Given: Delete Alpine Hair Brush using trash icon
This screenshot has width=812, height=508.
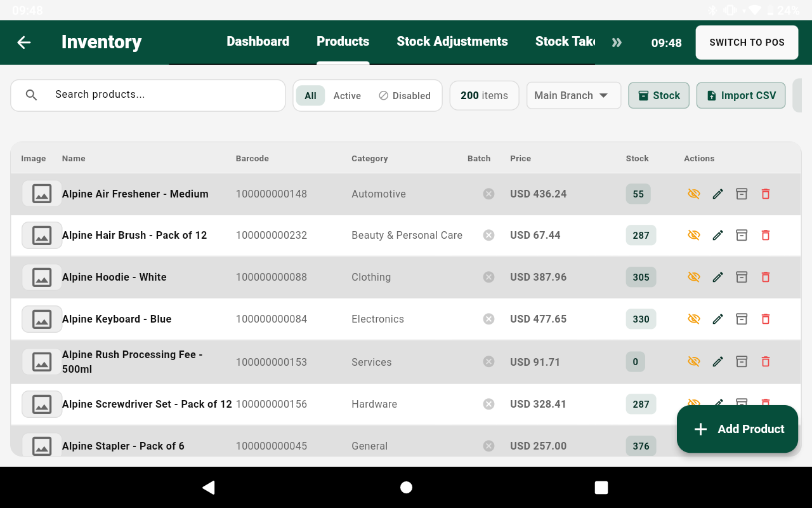Looking at the screenshot, I should (x=766, y=235).
